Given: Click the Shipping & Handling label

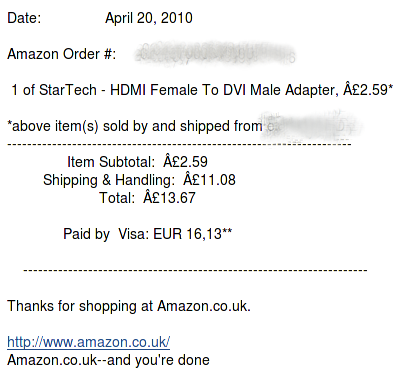Looking at the screenshot, I should 109,180.
